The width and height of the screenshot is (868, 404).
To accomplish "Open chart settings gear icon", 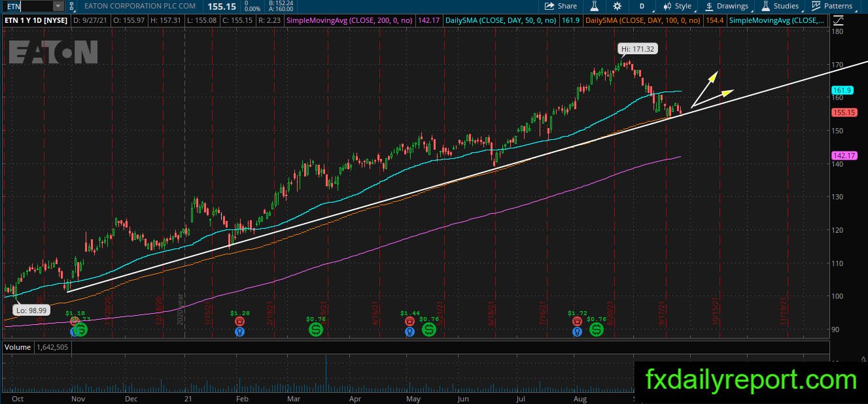I will pos(617,6).
